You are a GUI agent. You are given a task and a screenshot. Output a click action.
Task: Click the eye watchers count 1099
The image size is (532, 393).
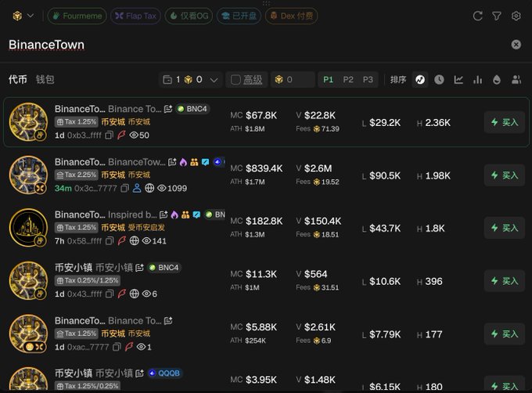coord(172,188)
